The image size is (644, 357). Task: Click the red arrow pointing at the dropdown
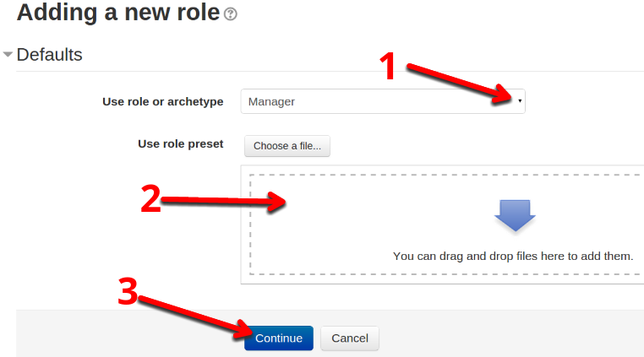(x=456, y=81)
